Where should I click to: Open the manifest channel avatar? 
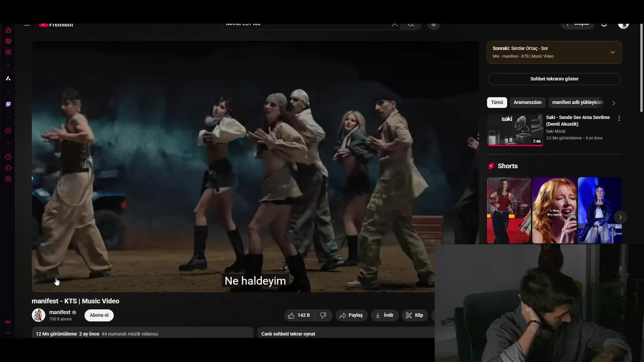(x=39, y=315)
